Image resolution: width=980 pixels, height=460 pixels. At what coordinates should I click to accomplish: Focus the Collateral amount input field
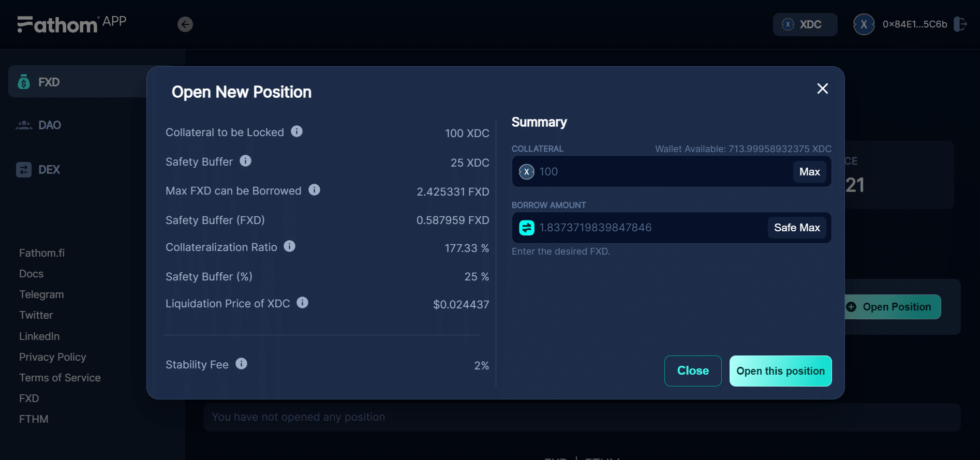coord(662,172)
